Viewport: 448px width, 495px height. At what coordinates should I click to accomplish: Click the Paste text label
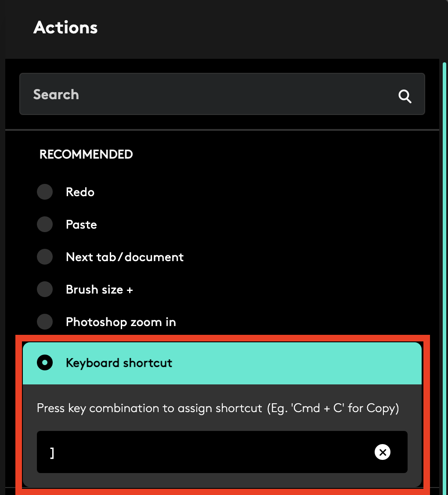(x=81, y=224)
